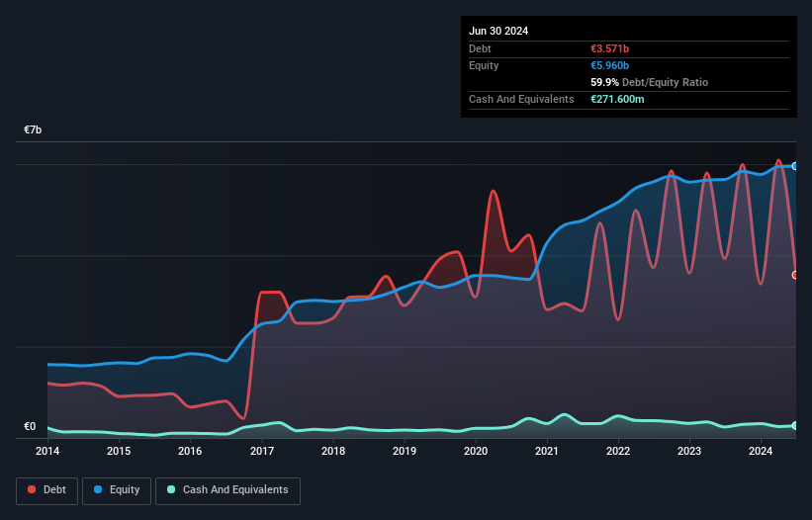Click the red Debt legend dot
812x520 pixels.
click(x=32, y=489)
